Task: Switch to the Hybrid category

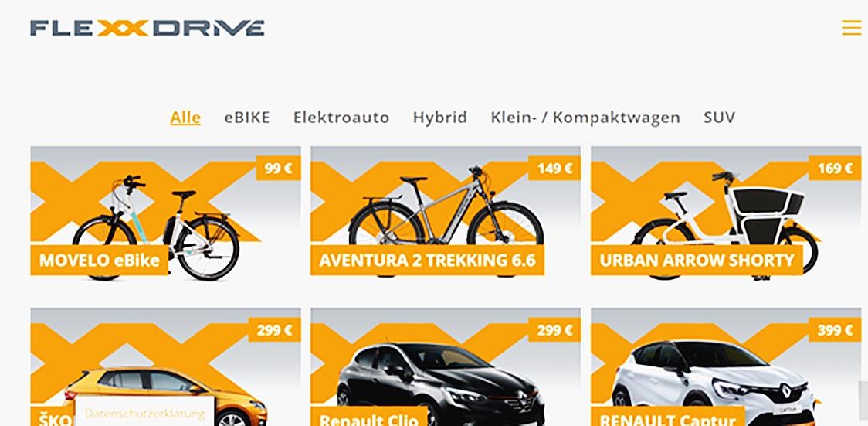Action: click(x=439, y=118)
